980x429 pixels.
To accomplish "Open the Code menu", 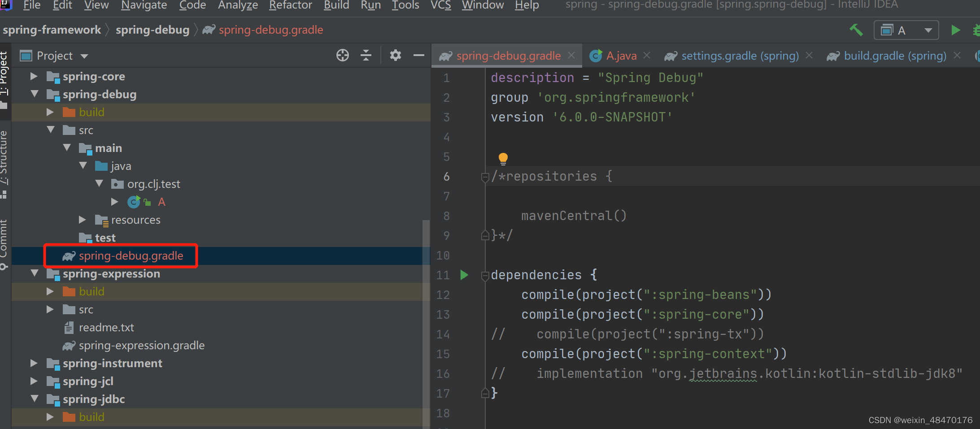I will [x=192, y=5].
